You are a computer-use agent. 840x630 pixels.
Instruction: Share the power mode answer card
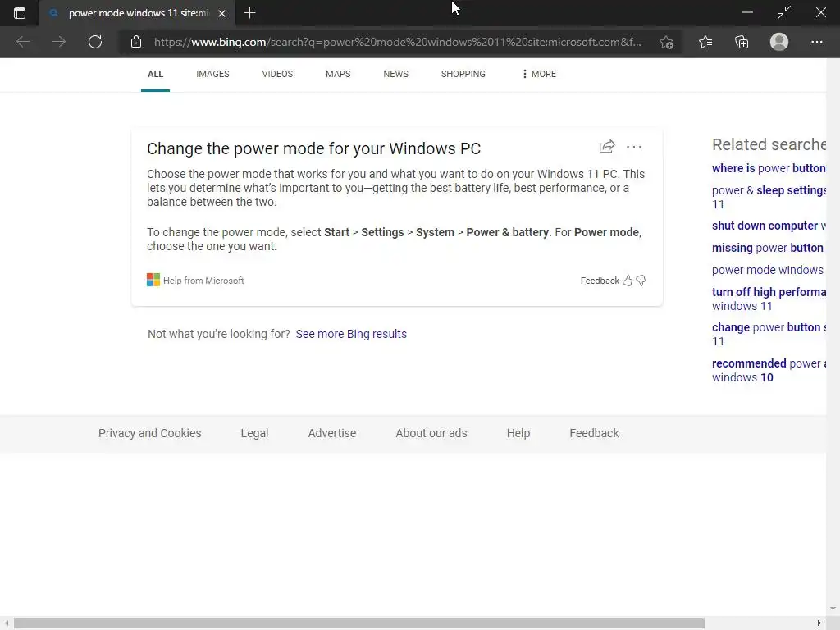(x=607, y=147)
